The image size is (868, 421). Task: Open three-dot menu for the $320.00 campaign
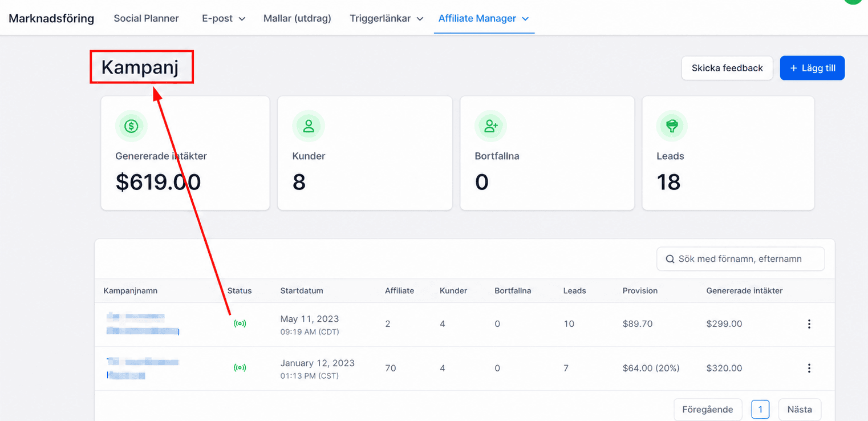809,369
